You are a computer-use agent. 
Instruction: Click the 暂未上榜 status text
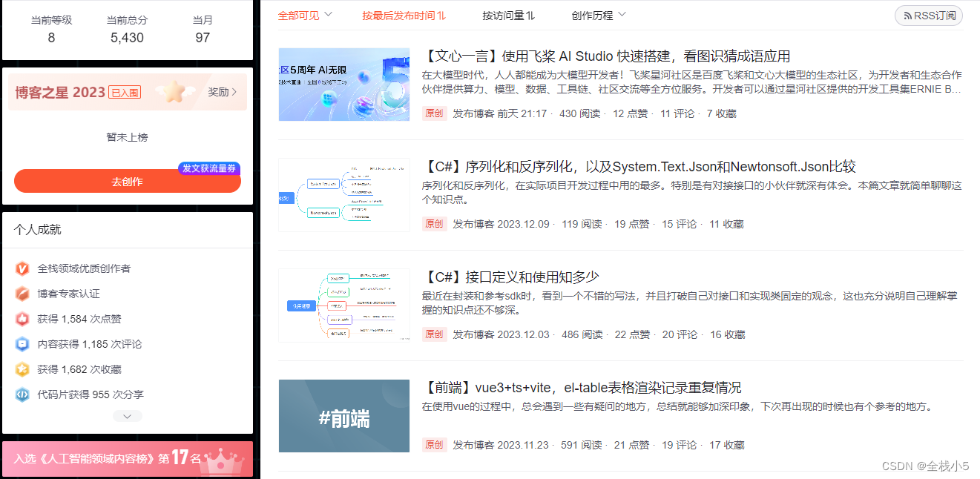pos(127,137)
